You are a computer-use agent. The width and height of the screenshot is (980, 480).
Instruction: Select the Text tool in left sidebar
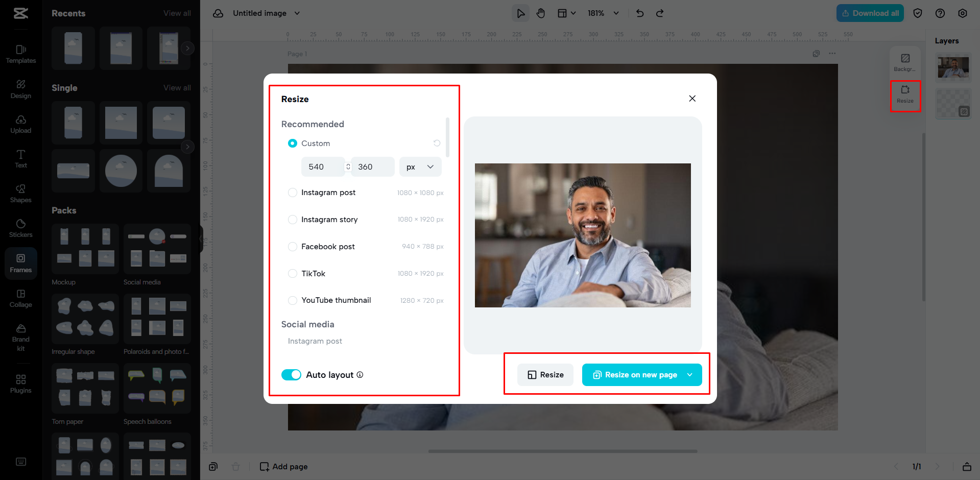click(x=20, y=158)
